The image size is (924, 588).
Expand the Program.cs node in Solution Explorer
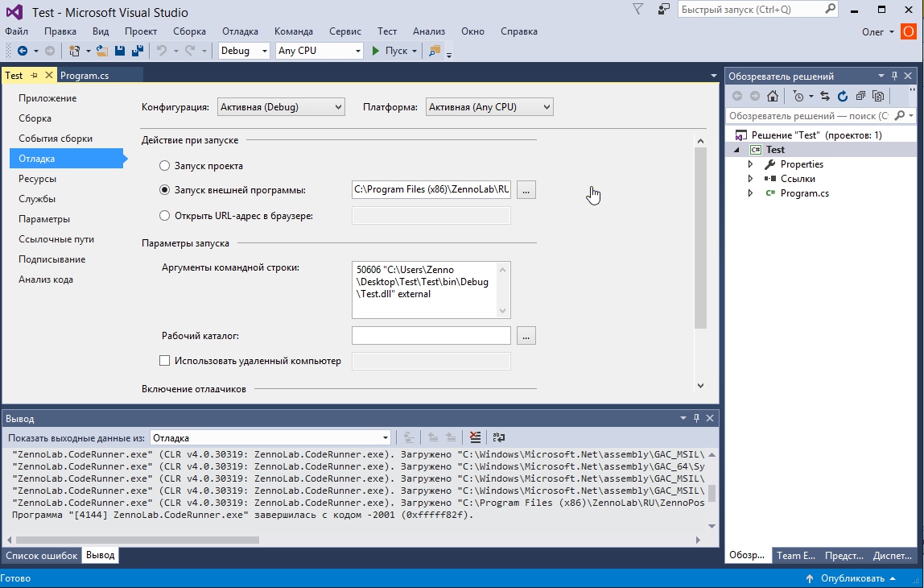750,193
